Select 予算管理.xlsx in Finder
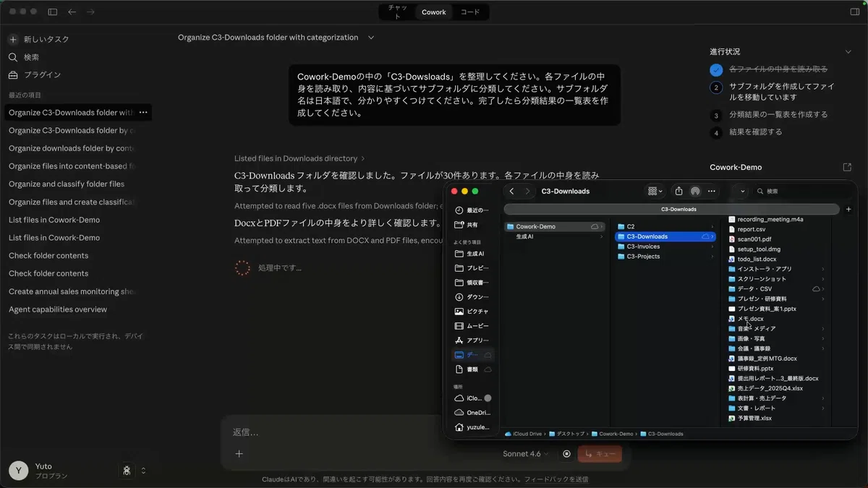Viewport: 868px width, 488px height. pyautogui.click(x=750, y=419)
